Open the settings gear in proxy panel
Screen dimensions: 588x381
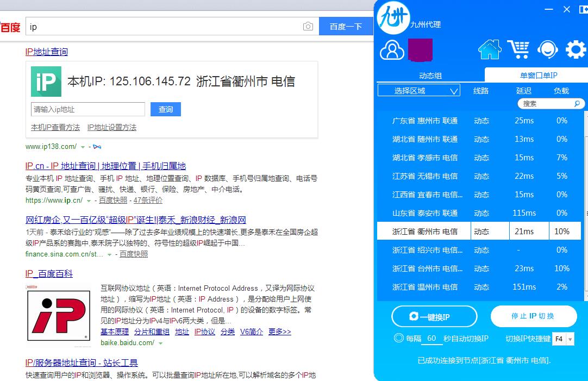[576, 49]
